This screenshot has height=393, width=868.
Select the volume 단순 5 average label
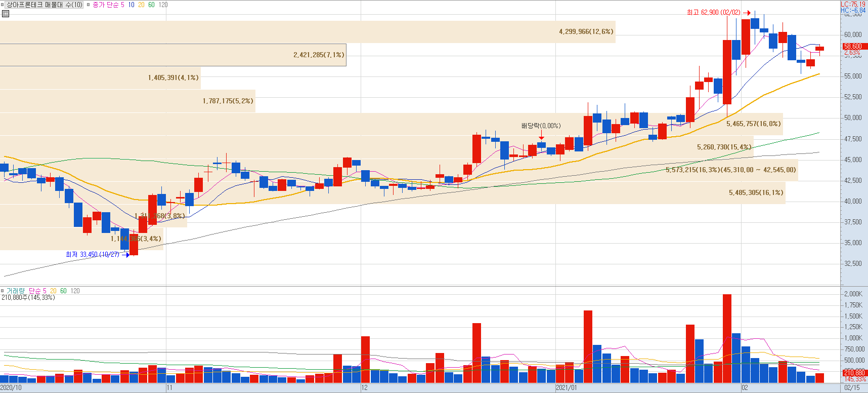point(37,291)
